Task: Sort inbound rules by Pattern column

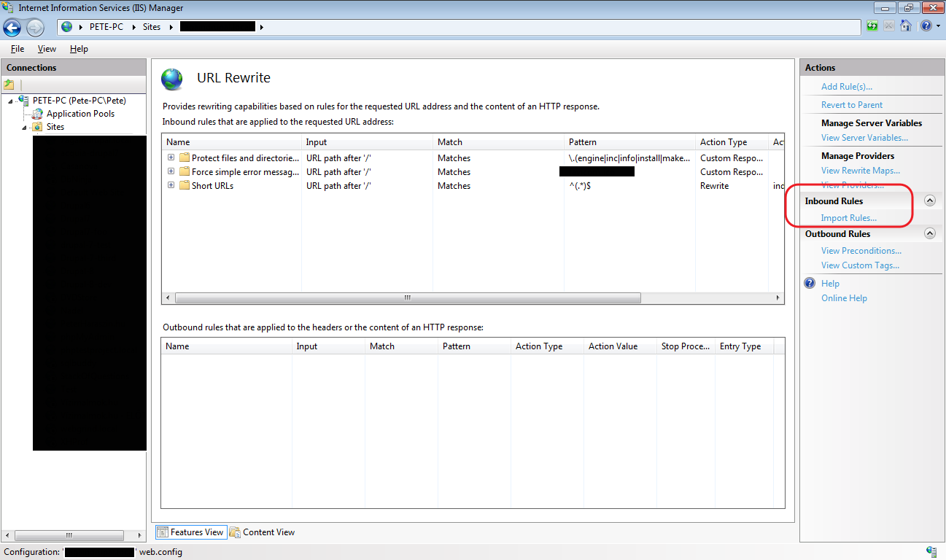Action: (630, 142)
